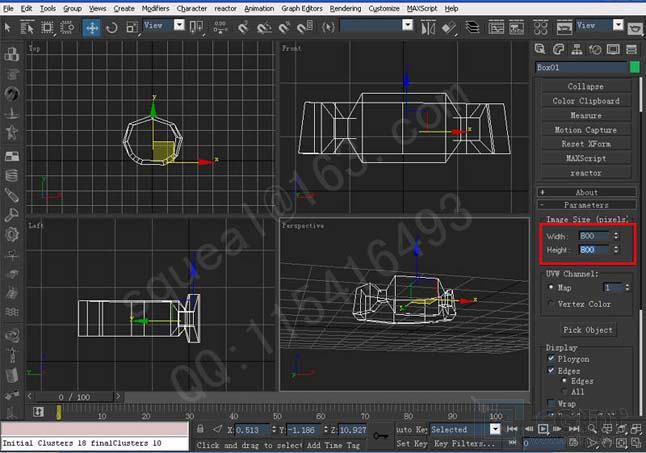
Task: Open the File menu
Action: click(x=8, y=8)
